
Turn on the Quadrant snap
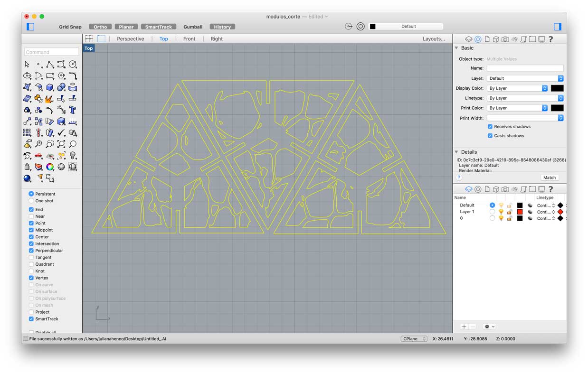point(31,264)
